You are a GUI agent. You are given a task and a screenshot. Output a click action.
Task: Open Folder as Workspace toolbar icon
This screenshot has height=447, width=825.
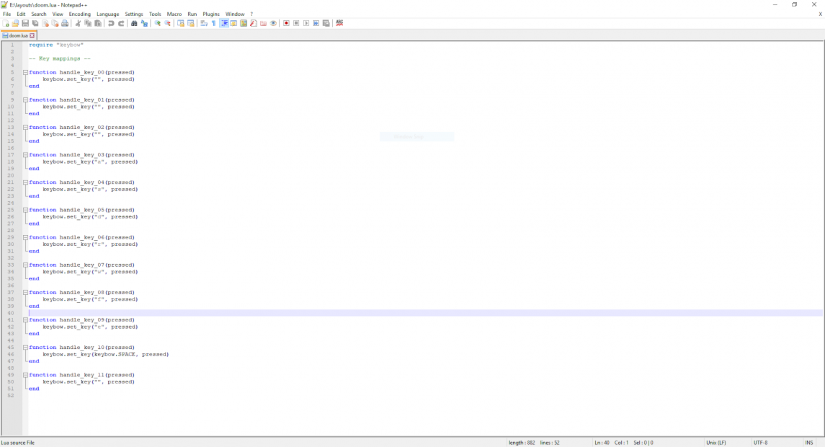263,23
